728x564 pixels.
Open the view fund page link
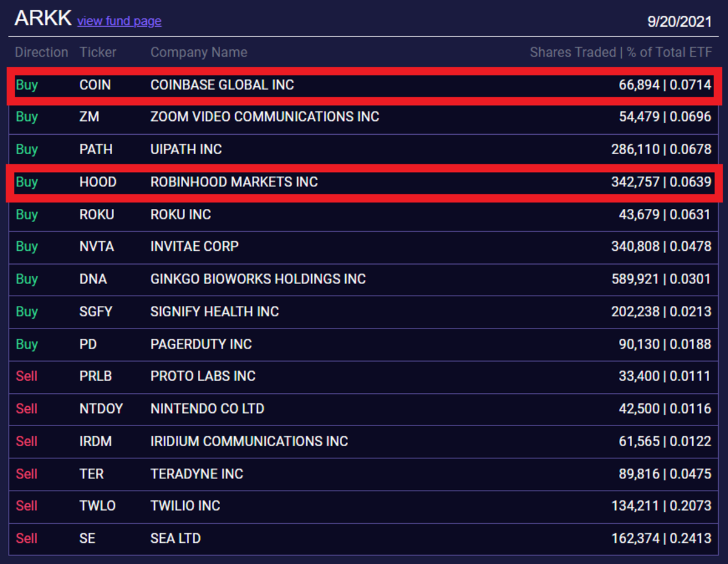tap(119, 21)
